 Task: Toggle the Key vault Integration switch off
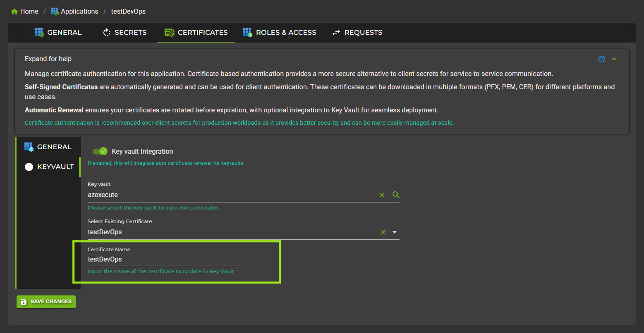tap(99, 151)
